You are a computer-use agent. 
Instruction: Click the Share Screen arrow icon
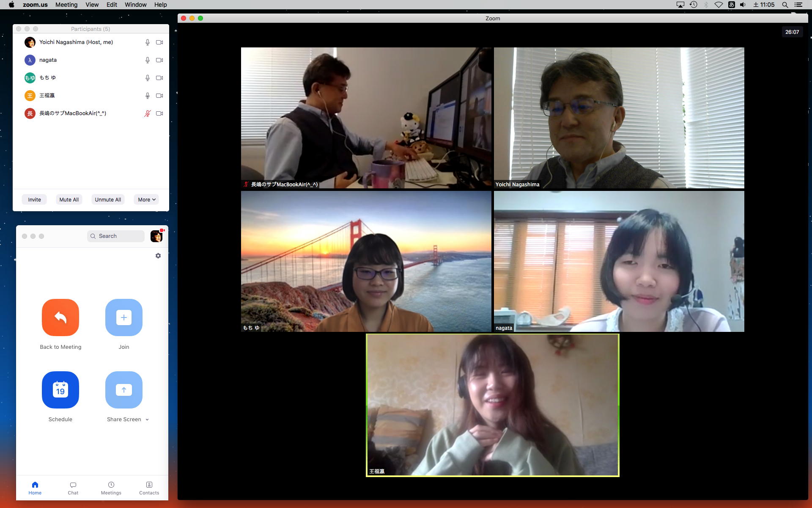(124, 390)
